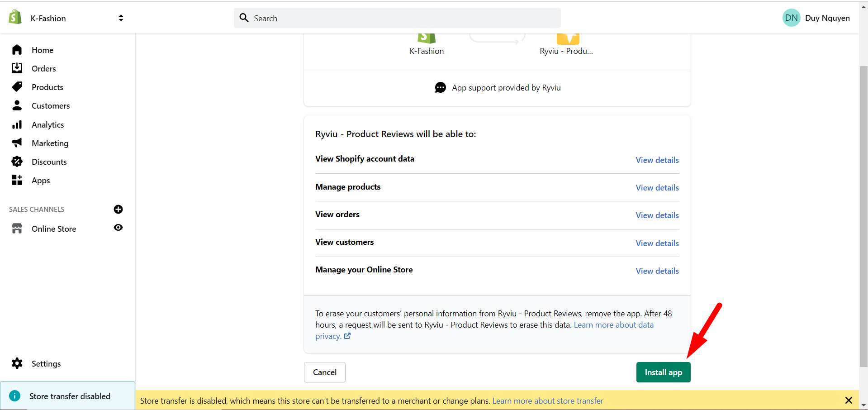Open Analytics page

(48, 125)
